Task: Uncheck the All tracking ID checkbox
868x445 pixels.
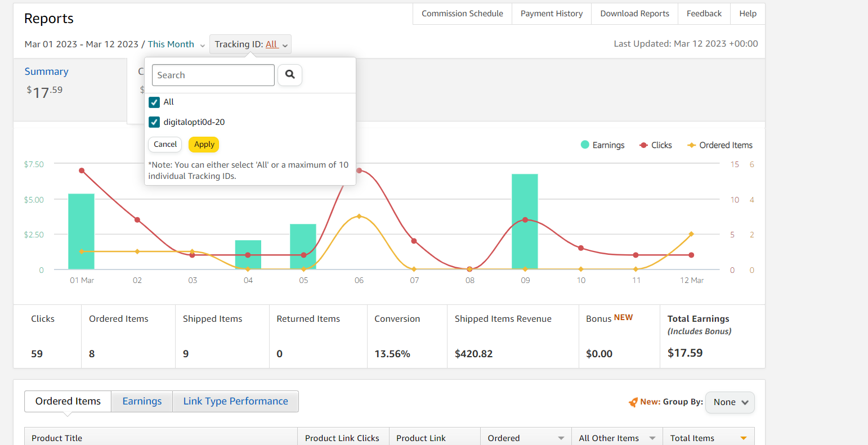Action: (x=154, y=102)
